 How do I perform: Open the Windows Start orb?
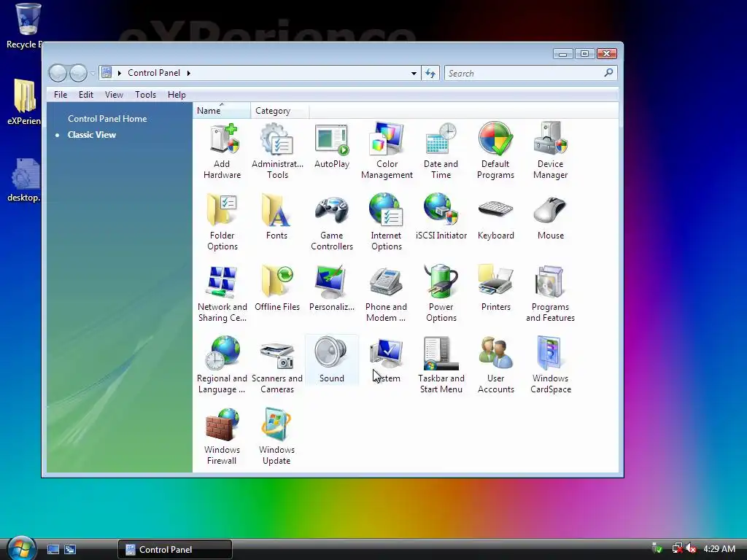coord(21,548)
